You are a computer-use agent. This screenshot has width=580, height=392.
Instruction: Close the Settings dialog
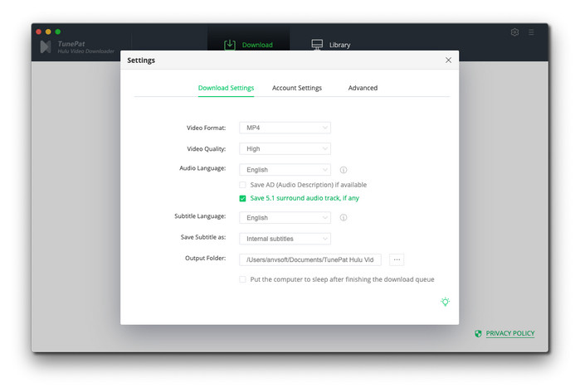click(x=448, y=60)
